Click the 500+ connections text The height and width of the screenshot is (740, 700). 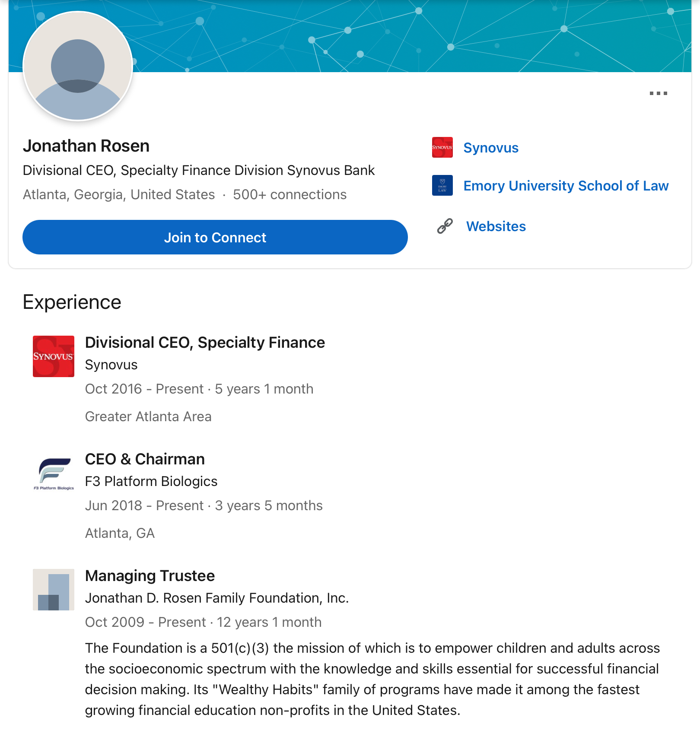[290, 195]
